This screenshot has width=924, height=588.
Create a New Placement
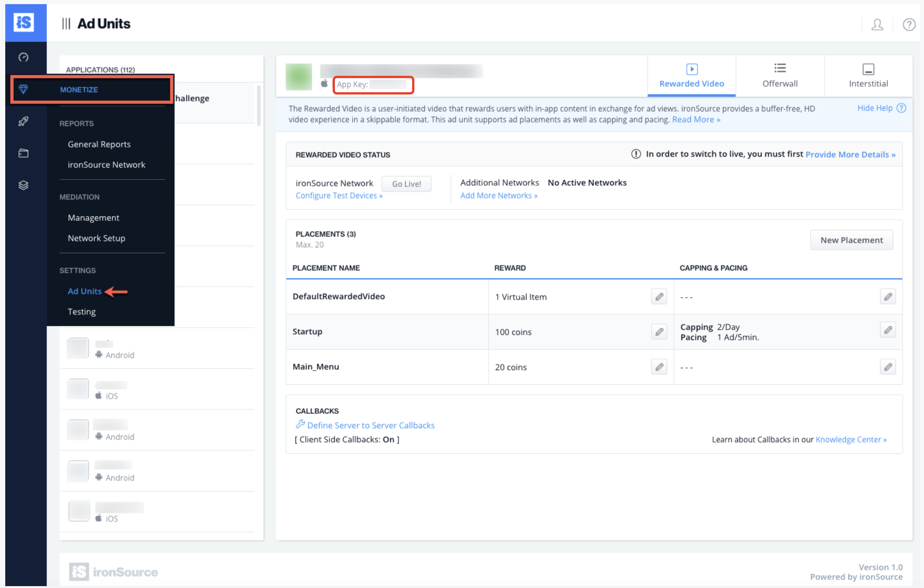click(852, 240)
